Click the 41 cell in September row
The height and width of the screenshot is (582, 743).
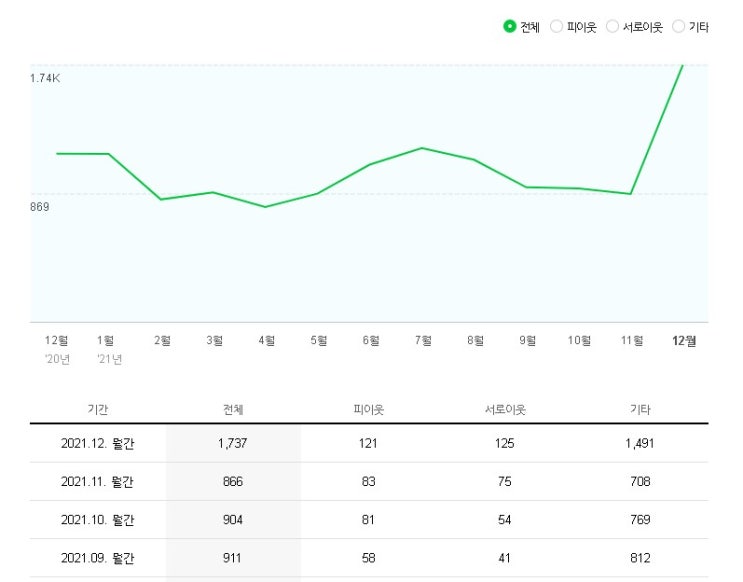(x=505, y=558)
